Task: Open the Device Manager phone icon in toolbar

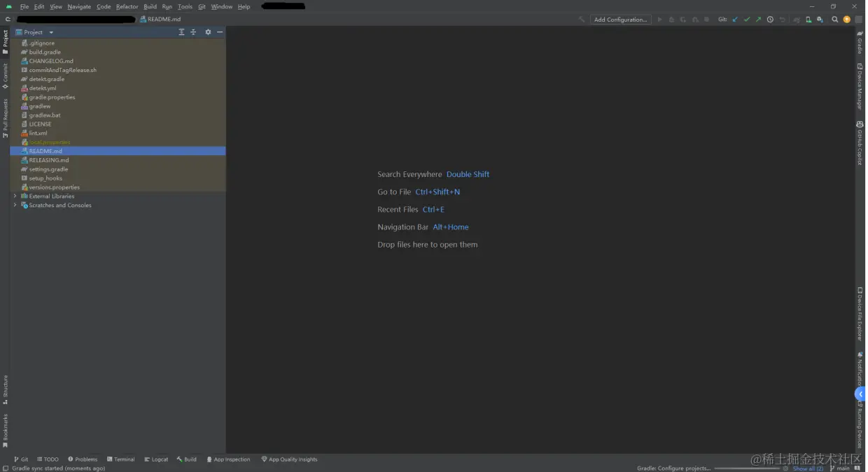Action: (x=808, y=20)
